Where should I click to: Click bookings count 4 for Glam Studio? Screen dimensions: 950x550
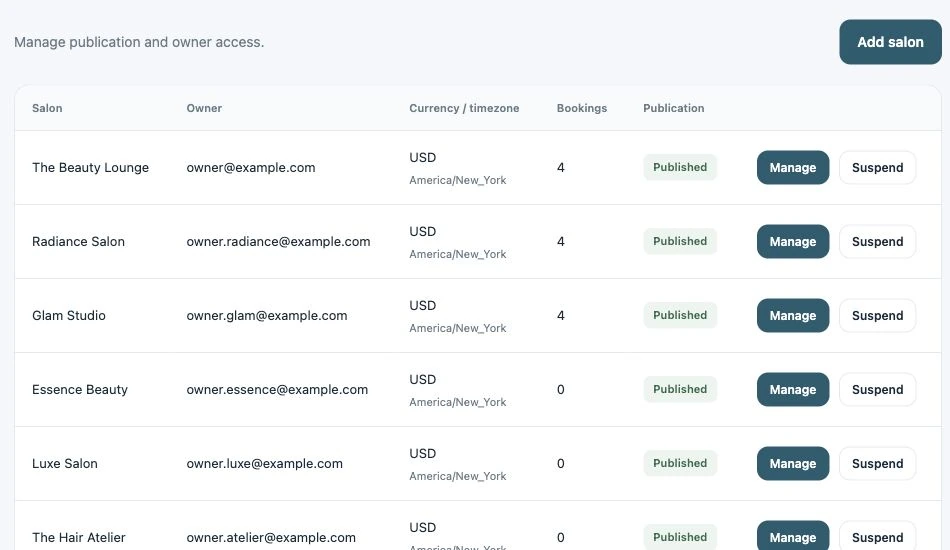pyautogui.click(x=560, y=315)
